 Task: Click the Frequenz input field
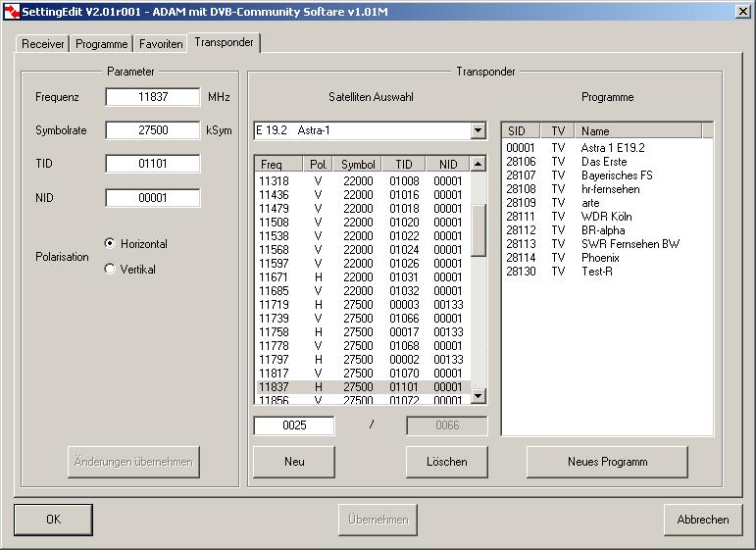click(x=152, y=97)
